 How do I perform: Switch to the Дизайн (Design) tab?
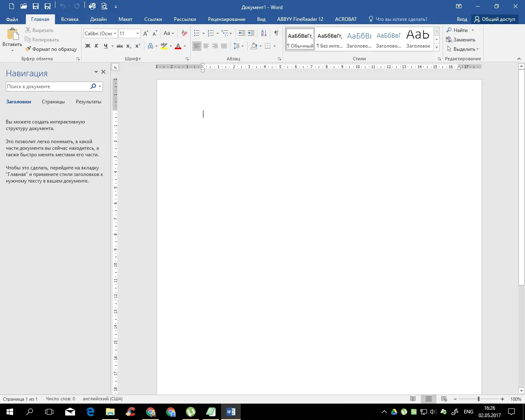(98, 19)
